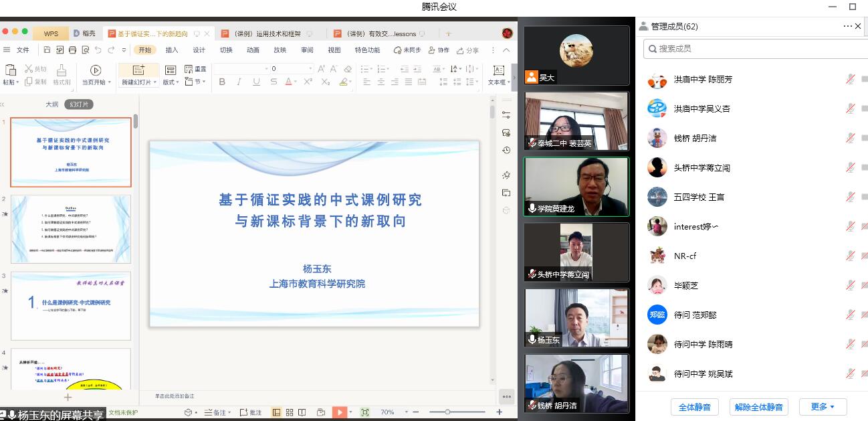
Task: Open the Animation (动画) ribbon tab
Action: tap(253, 50)
